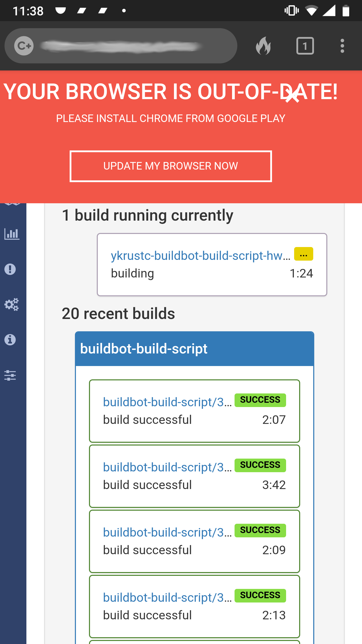Tap the address bar to edit the URL
The image size is (362, 644).
point(126,46)
